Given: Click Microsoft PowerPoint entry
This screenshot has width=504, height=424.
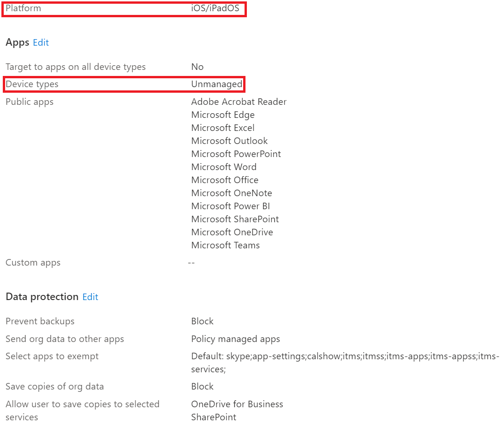Looking at the screenshot, I should coord(236,154).
